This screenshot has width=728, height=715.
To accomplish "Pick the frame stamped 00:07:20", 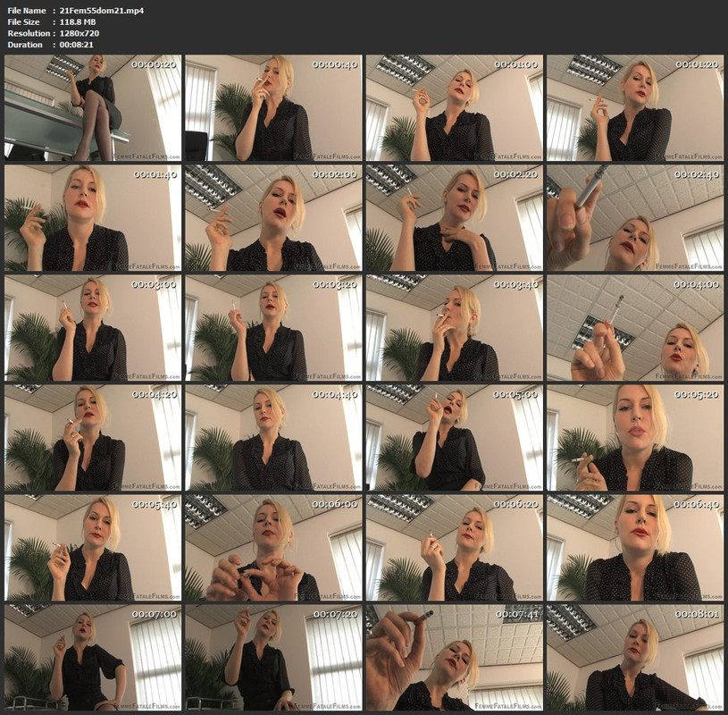I will click(x=273, y=658).
